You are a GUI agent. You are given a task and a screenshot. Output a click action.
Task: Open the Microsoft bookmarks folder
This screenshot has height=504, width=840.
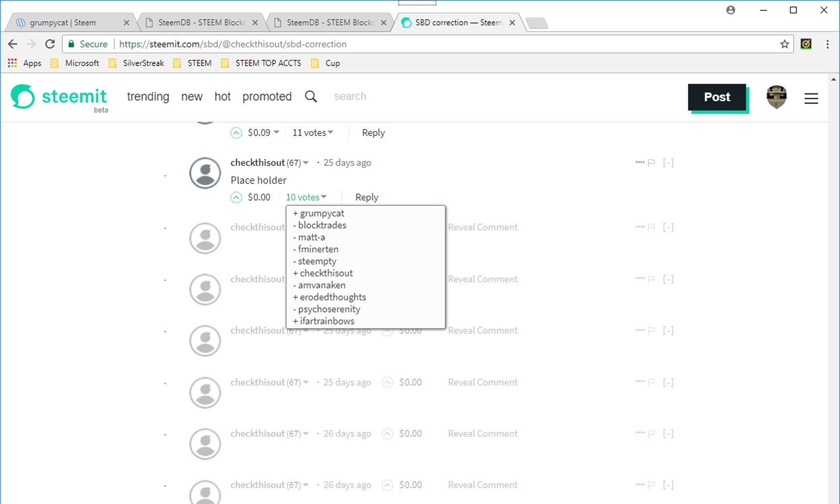pyautogui.click(x=75, y=63)
